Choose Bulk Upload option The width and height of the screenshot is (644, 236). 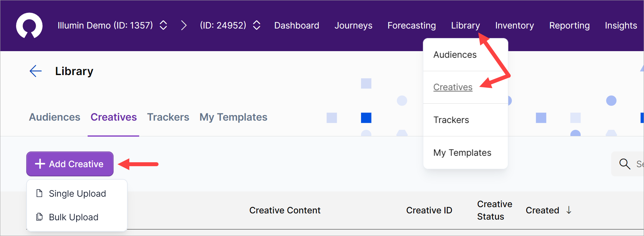[74, 217]
